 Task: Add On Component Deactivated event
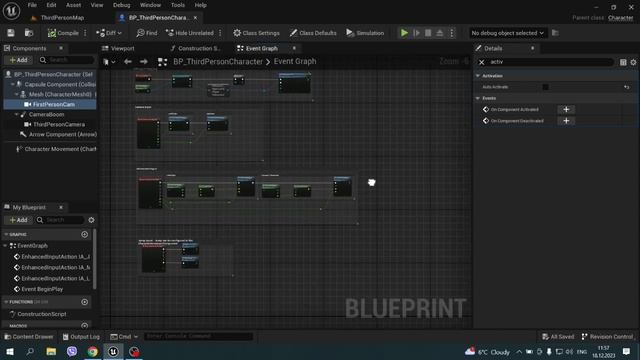pos(566,121)
